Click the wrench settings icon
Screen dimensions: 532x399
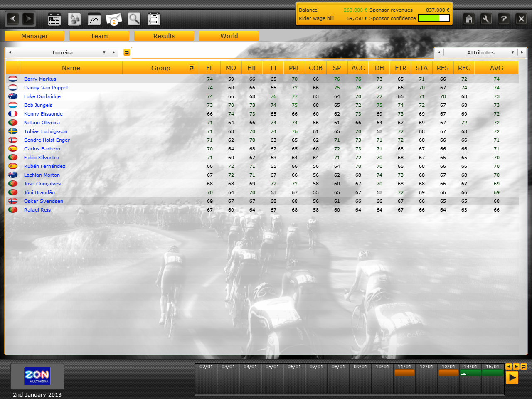(x=486, y=19)
